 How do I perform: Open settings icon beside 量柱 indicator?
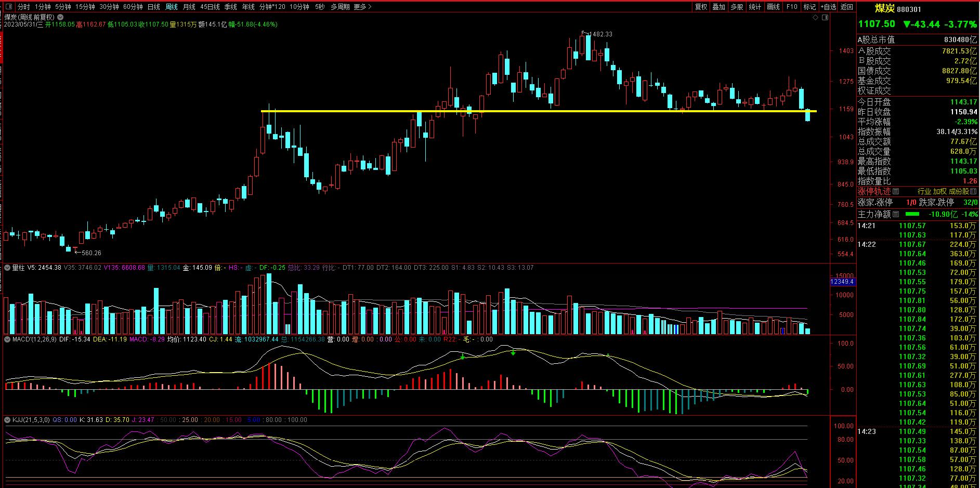pyautogui.click(x=7, y=268)
